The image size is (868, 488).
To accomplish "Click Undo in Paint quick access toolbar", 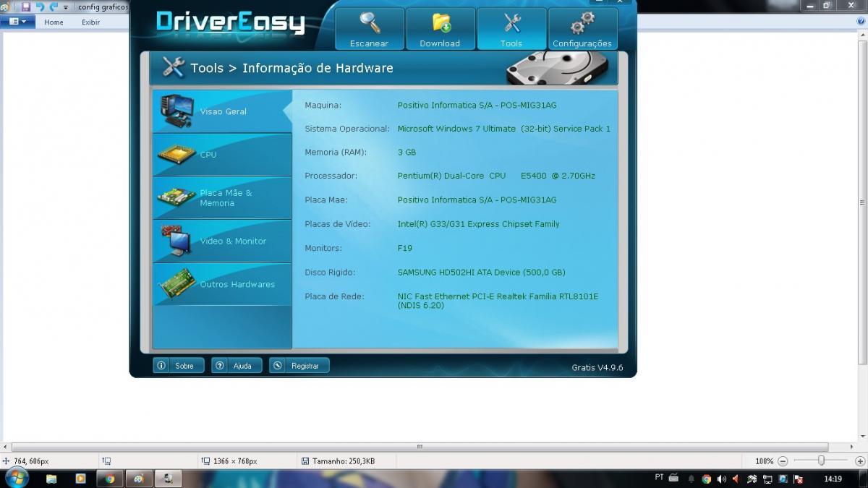I will (40, 7).
